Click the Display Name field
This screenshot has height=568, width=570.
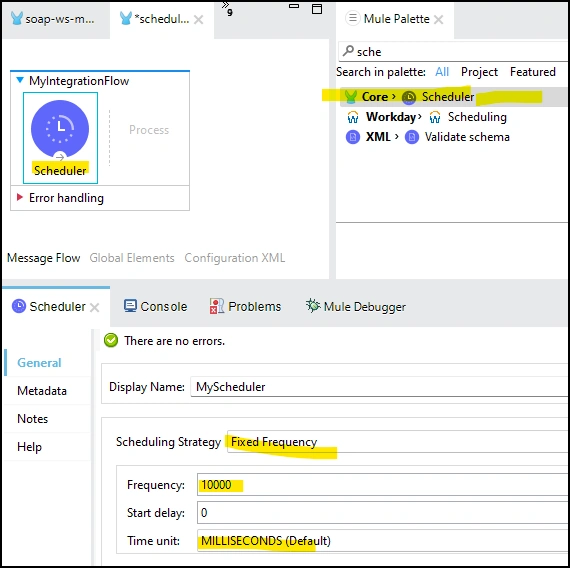[x=379, y=387]
